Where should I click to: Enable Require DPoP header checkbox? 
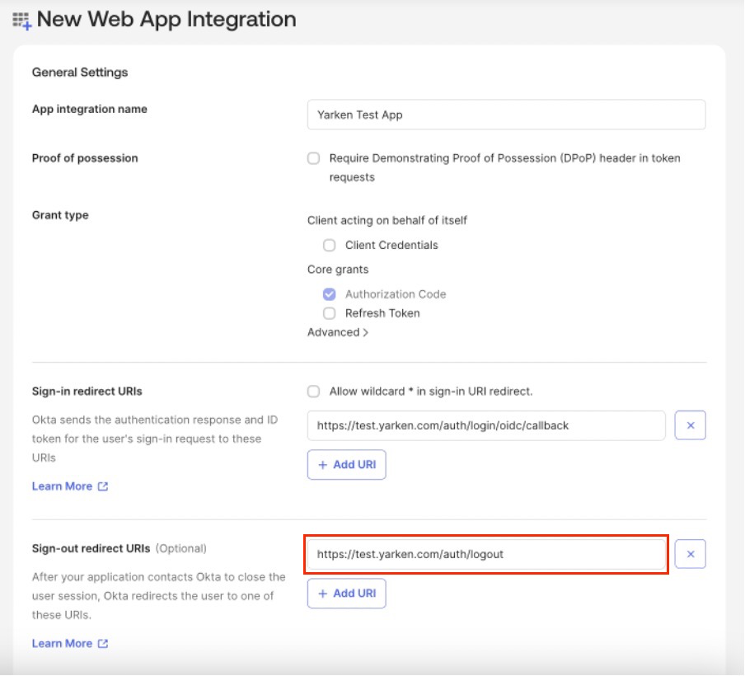pos(314,158)
